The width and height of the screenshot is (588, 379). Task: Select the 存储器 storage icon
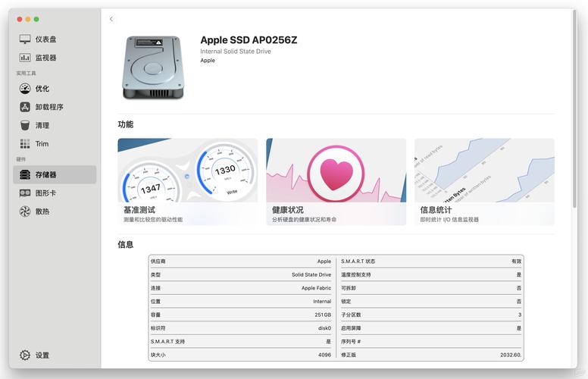25,174
